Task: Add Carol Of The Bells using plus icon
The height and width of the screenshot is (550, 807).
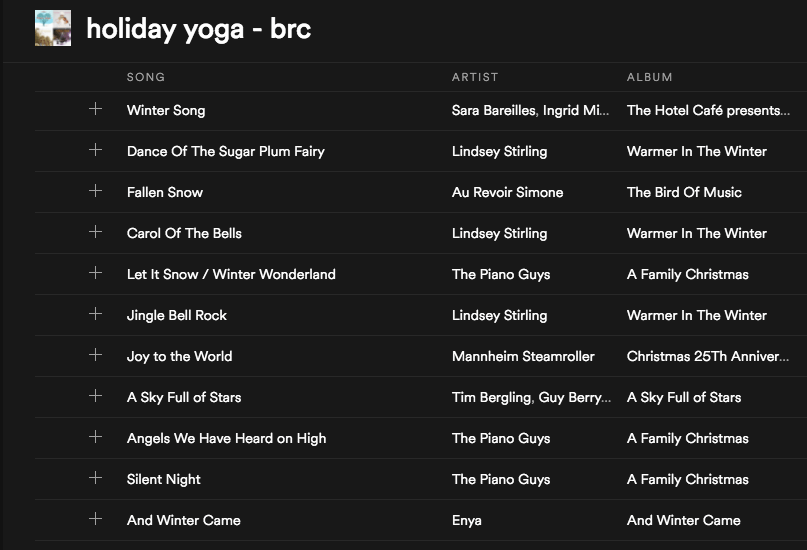Action: click(x=96, y=232)
